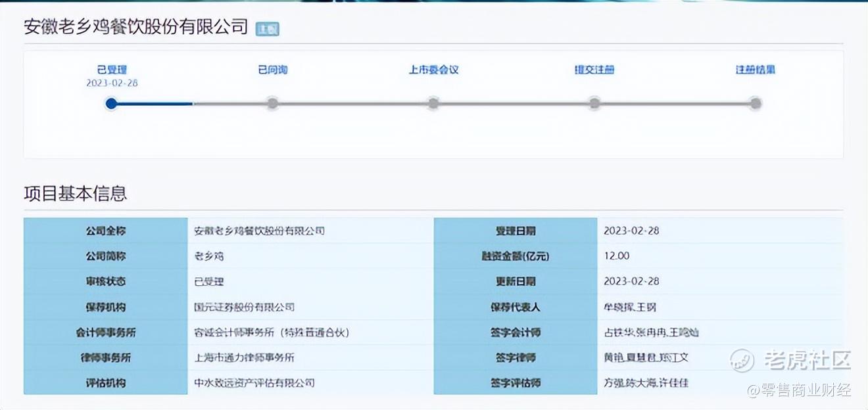
Task: Click the 律师事务所 label cell
Action: pos(106,357)
